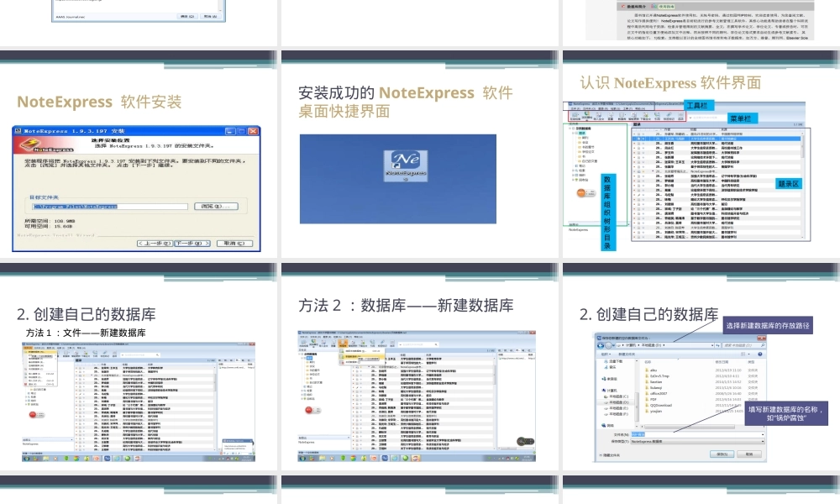Click the NoteExpress logo in the installer header
Screen dimensions: 840x504
49,145
